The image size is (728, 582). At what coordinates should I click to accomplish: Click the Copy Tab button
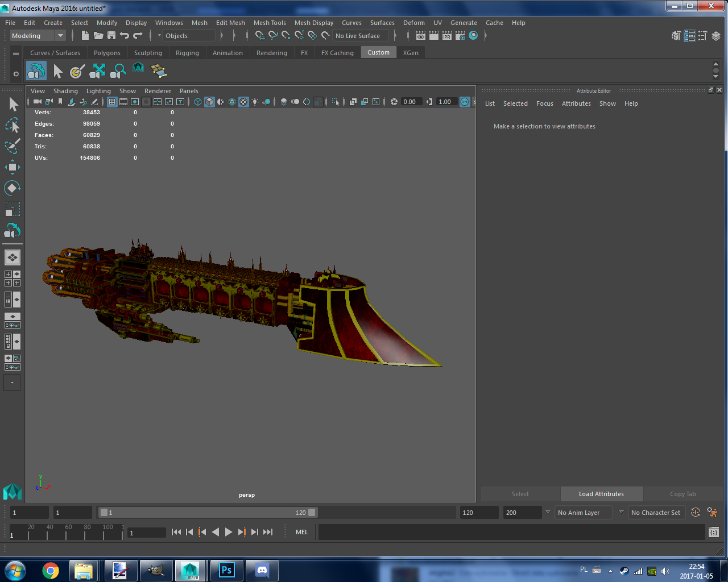[682, 494]
